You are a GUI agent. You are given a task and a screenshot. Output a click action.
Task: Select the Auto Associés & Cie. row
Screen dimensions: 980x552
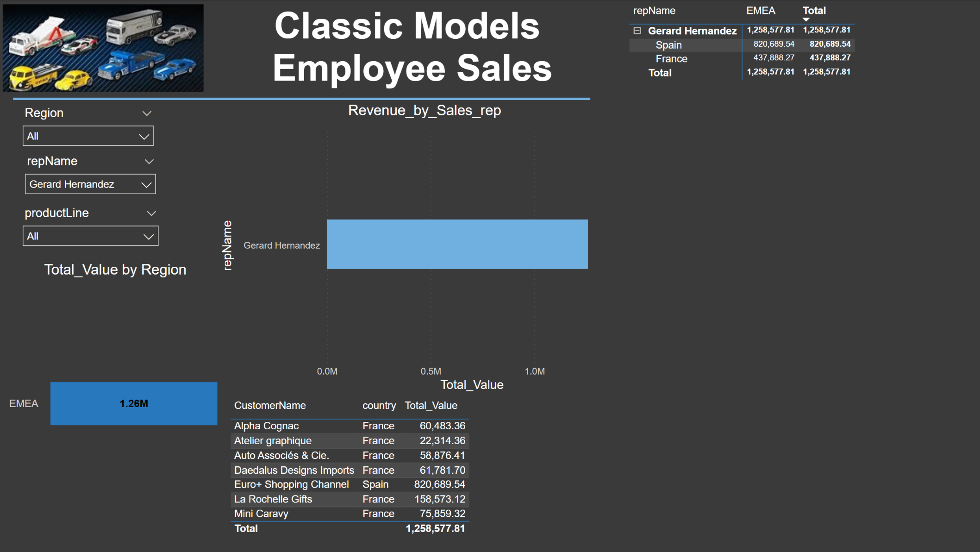click(x=350, y=456)
